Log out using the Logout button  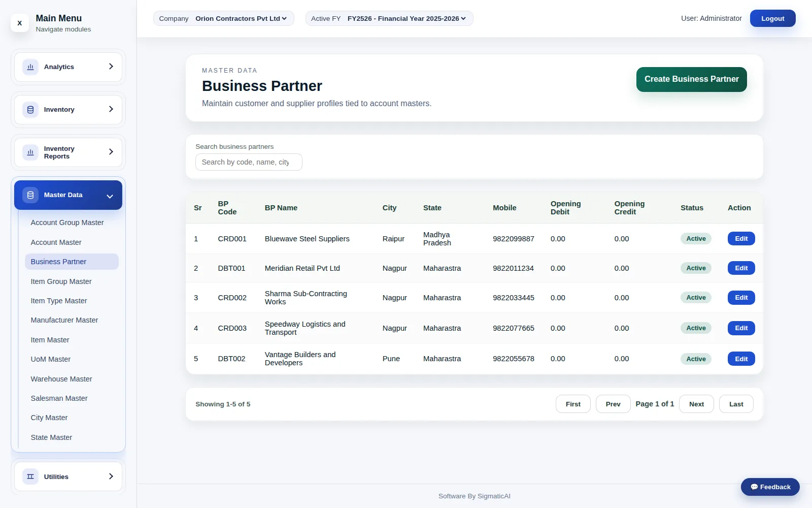tap(773, 19)
